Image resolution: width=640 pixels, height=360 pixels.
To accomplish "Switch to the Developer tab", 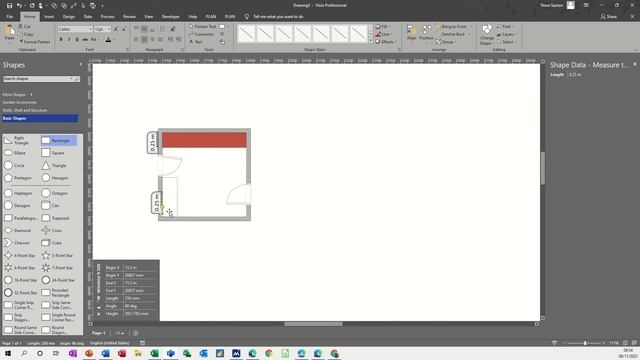I will pos(170,17).
